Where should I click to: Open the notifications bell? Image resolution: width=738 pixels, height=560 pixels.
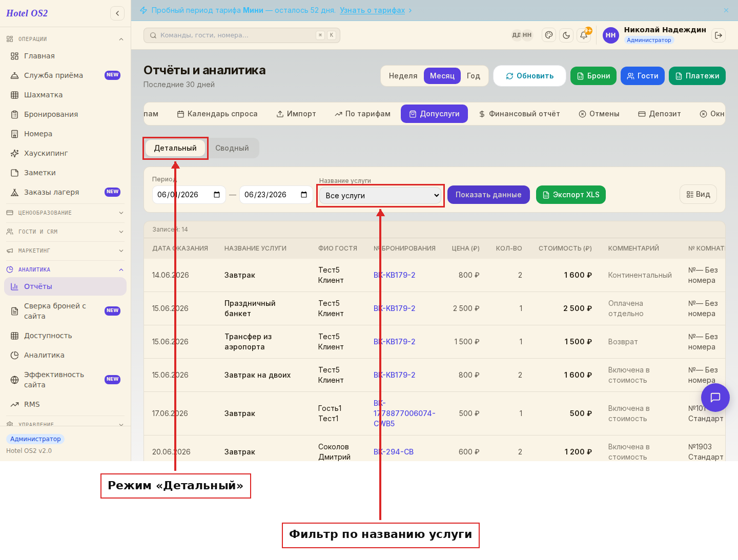(x=584, y=35)
